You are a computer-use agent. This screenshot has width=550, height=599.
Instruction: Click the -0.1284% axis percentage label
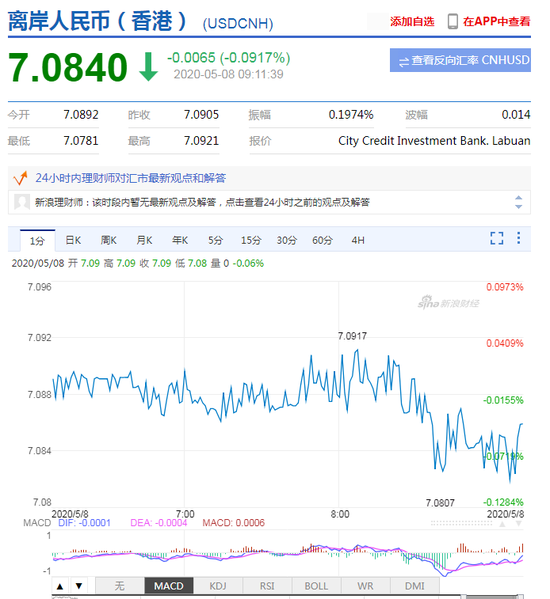(503, 502)
